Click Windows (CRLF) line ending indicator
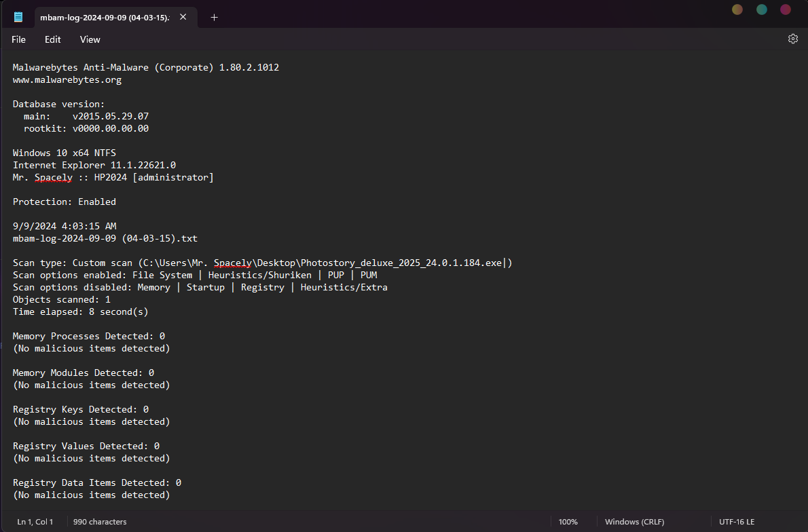Image resolution: width=808 pixels, height=532 pixels. tap(634, 522)
